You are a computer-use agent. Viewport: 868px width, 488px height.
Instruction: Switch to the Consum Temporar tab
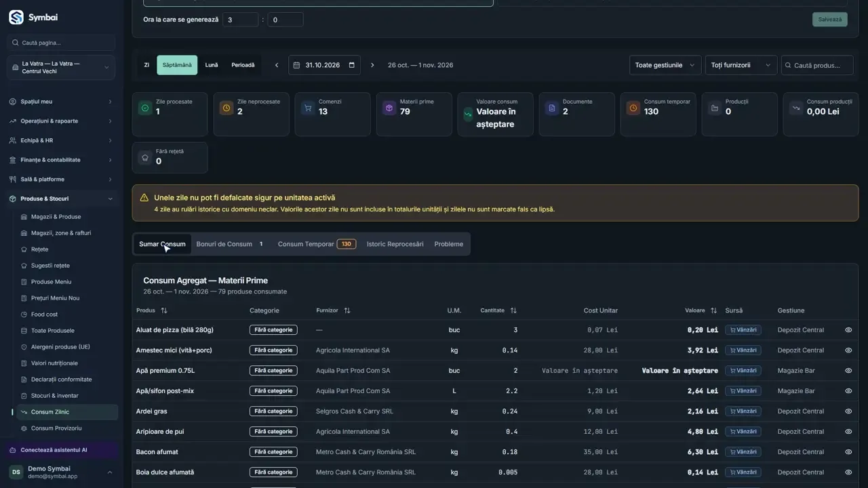tap(317, 244)
